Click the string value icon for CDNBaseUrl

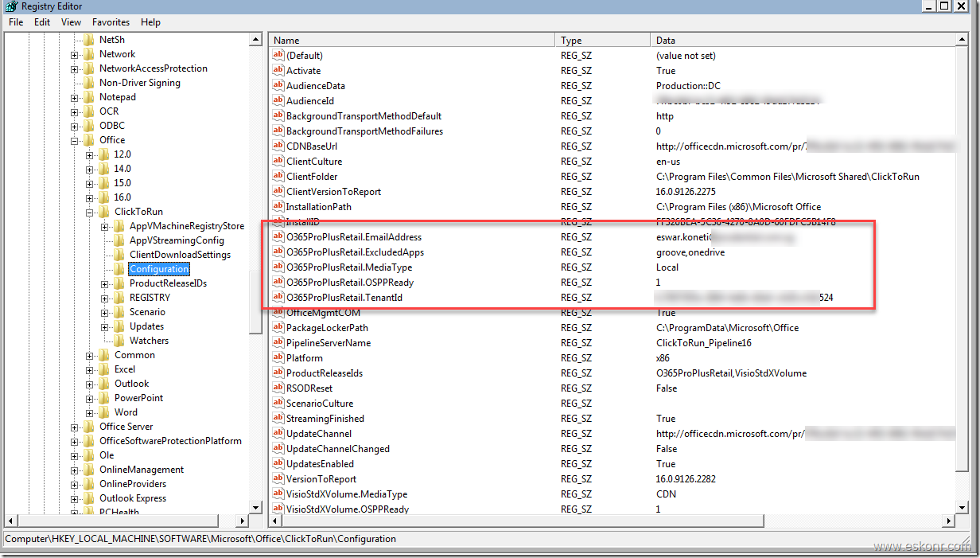pyautogui.click(x=278, y=146)
